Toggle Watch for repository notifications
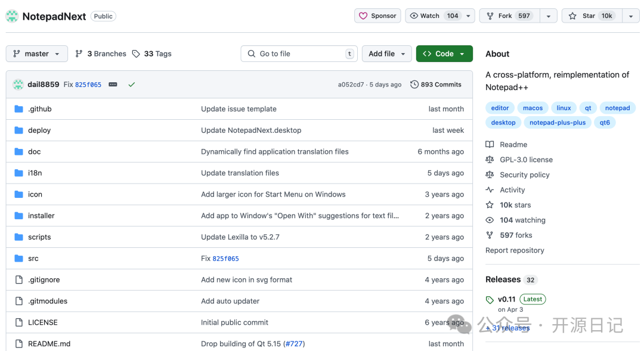Viewport: 644px width, 351px height. [434, 16]
